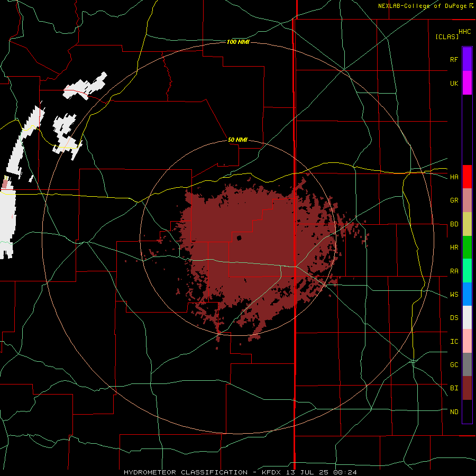The image size is (476, 476).
Task: Click the BD legend label
Action: tap(454, 224)
